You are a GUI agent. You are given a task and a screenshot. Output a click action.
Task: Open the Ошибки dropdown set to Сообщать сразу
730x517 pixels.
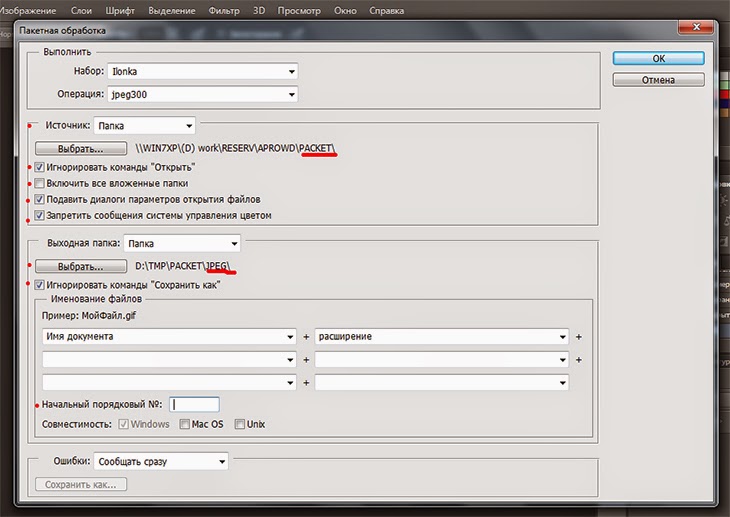click(x=161, y=462)
